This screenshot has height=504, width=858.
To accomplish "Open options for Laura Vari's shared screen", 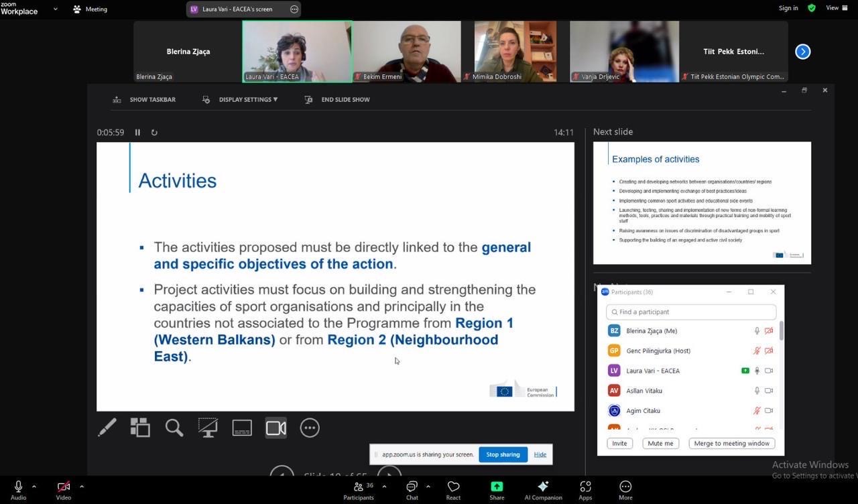I will coord(294,9).
